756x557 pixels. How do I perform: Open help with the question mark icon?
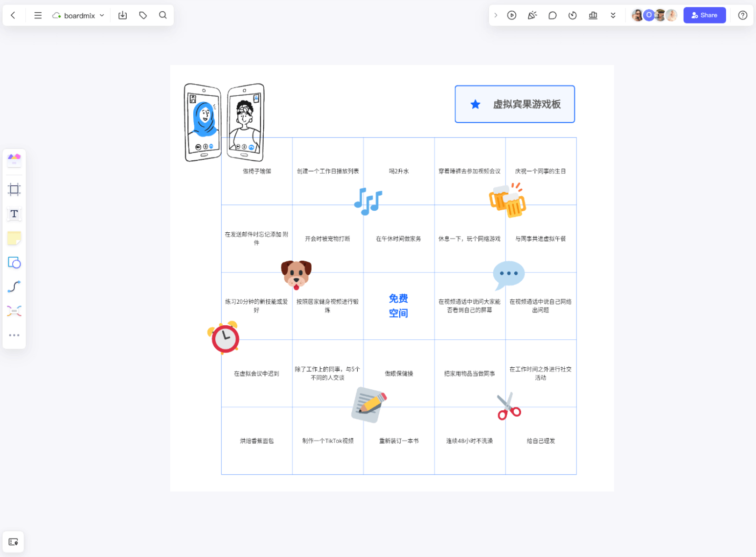pyautogui.click(x=743, y=15)
